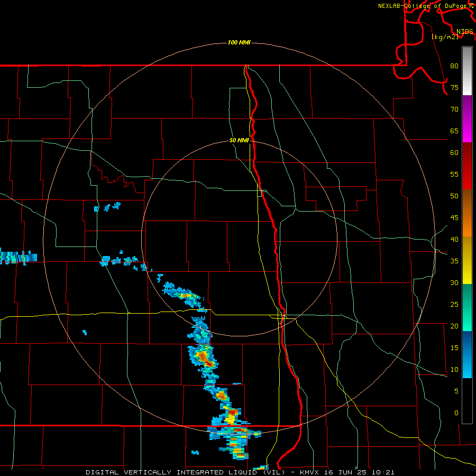
Task: Click the 70 scale value
Action: point(454,109)
